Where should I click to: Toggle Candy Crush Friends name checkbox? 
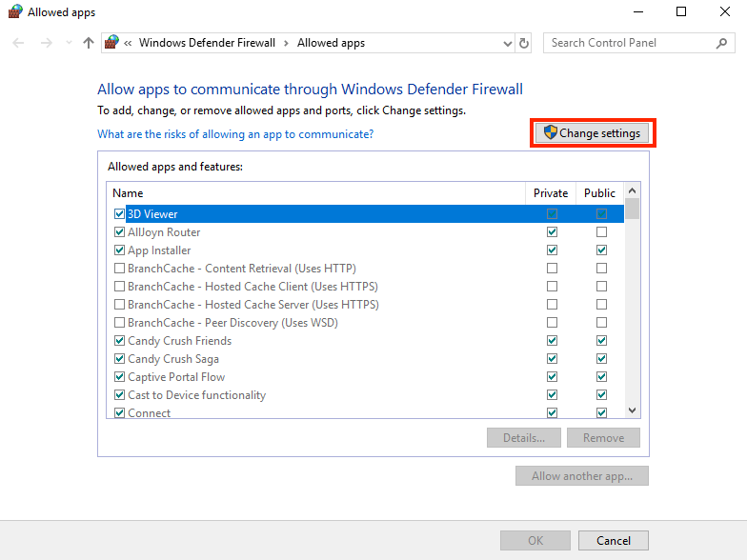click(x=120, y=341)
